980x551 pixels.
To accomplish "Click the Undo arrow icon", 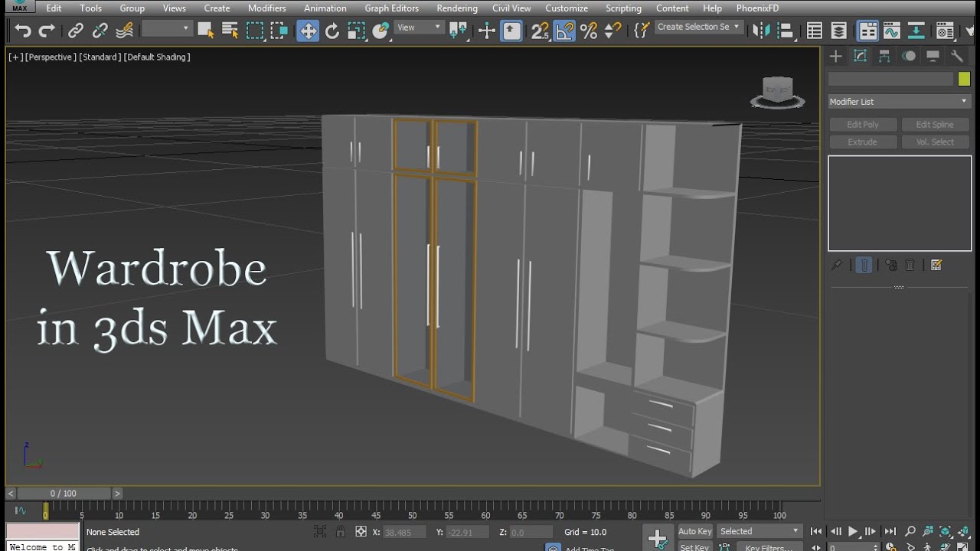I will point(22,31).
